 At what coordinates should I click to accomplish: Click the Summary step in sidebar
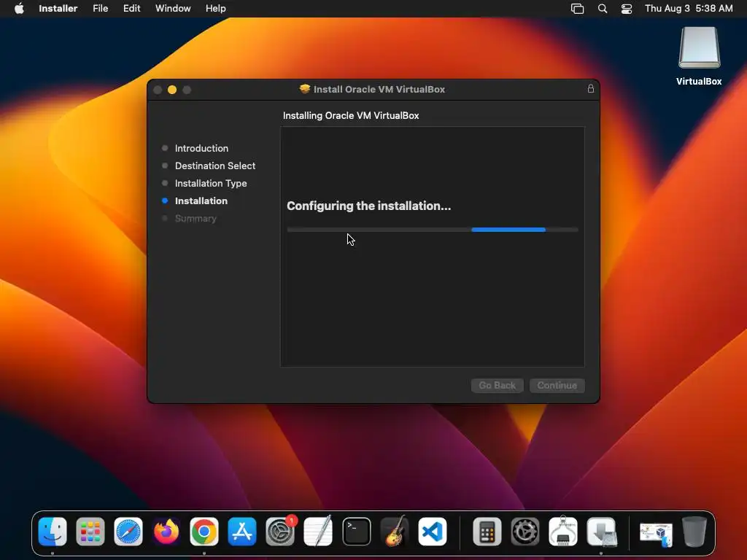[x=196, y=219]
